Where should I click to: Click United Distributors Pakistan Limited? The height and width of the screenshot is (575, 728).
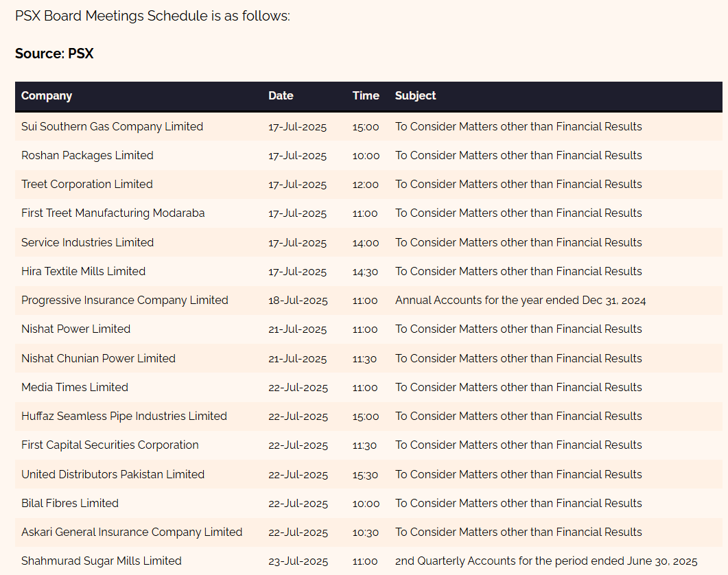tap(113, 474)
